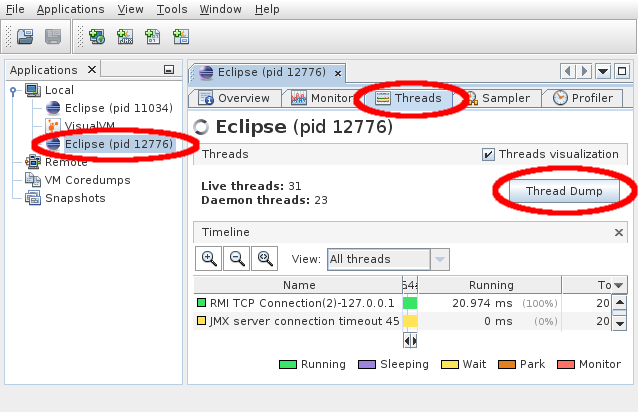Screen dimensions: 638x412
Task: Select the RMI TCP Connection thread row
Action: tap(298, 302)
